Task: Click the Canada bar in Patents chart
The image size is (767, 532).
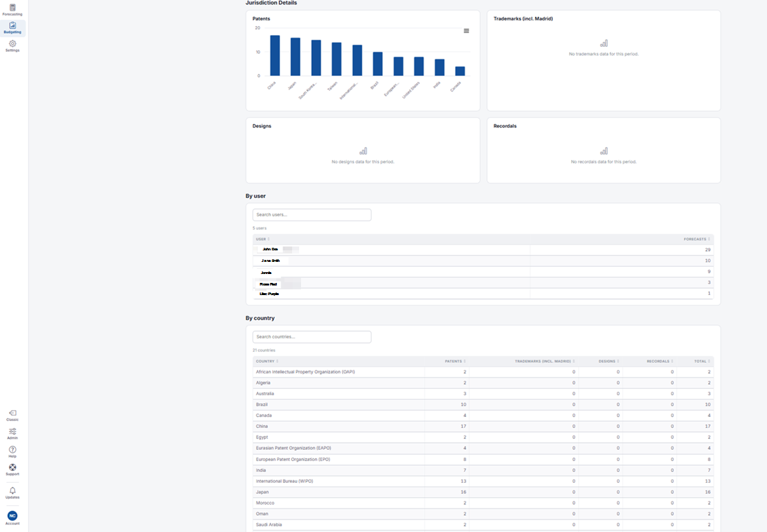Action: click(460, 72)
